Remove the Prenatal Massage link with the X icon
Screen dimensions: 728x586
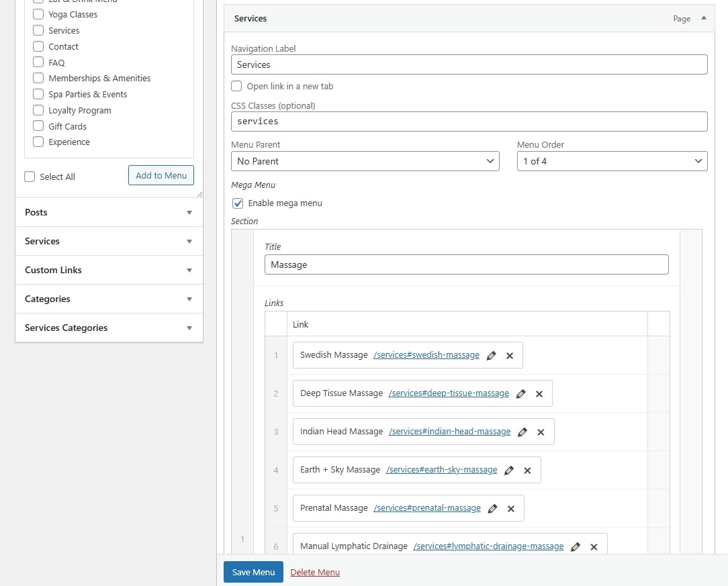click(510, 509)
